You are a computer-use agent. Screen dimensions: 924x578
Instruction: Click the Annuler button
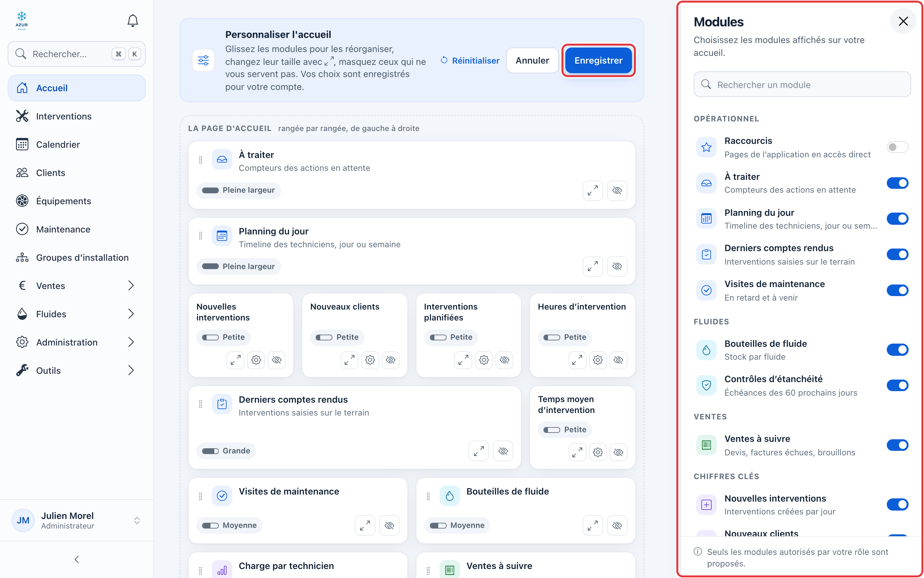[x=532, y=60]
